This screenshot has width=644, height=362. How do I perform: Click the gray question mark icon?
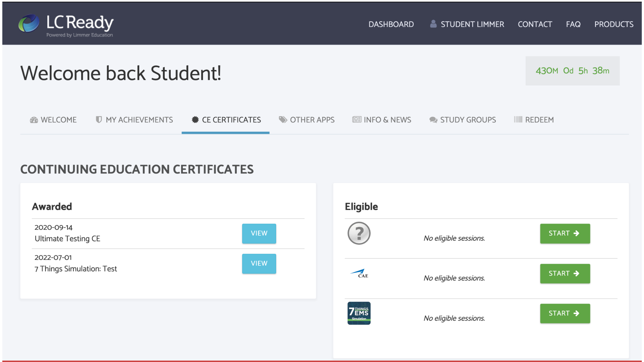click(359, 233)
